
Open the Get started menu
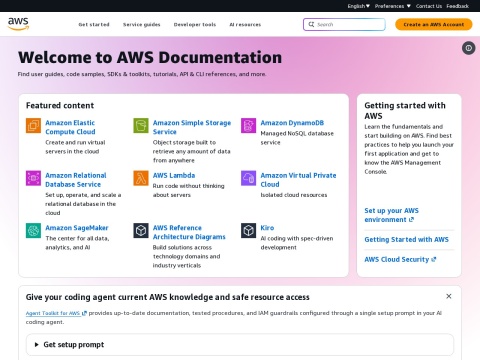pyautogui.click(x=94, y=24)
